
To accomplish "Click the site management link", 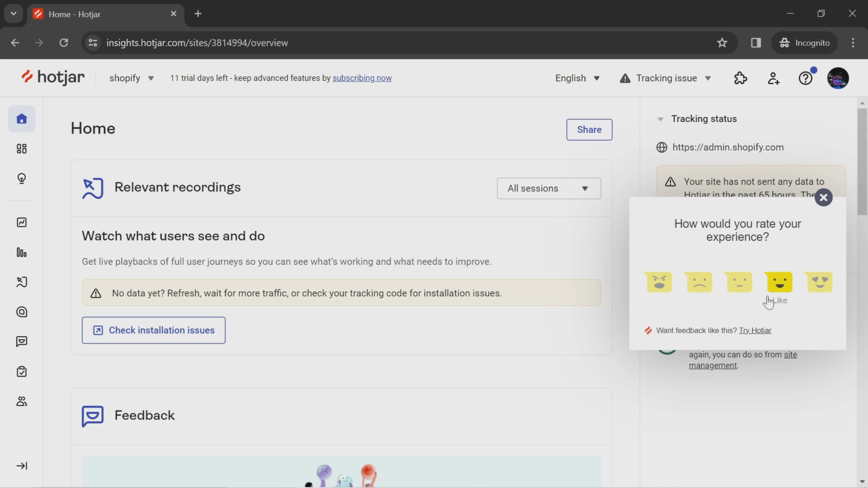I will coord(743,360).
